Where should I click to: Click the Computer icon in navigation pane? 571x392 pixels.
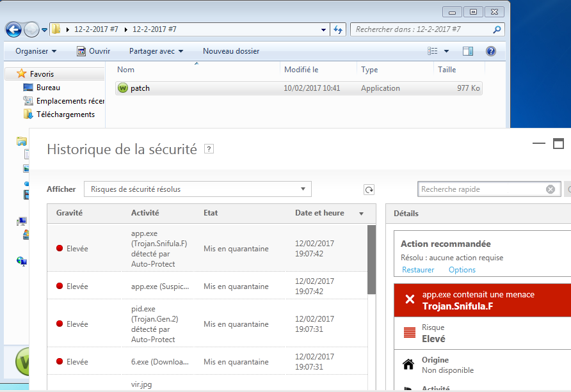22,221
